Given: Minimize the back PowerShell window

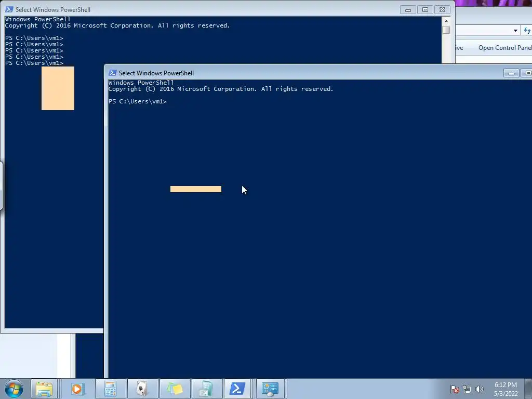Looking at the screenshot, I should 408,10.
